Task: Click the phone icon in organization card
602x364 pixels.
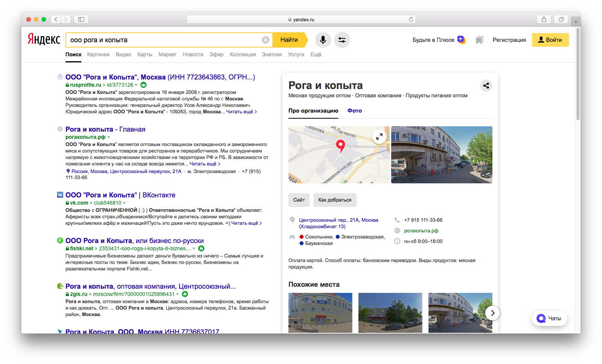Action: 397,220
